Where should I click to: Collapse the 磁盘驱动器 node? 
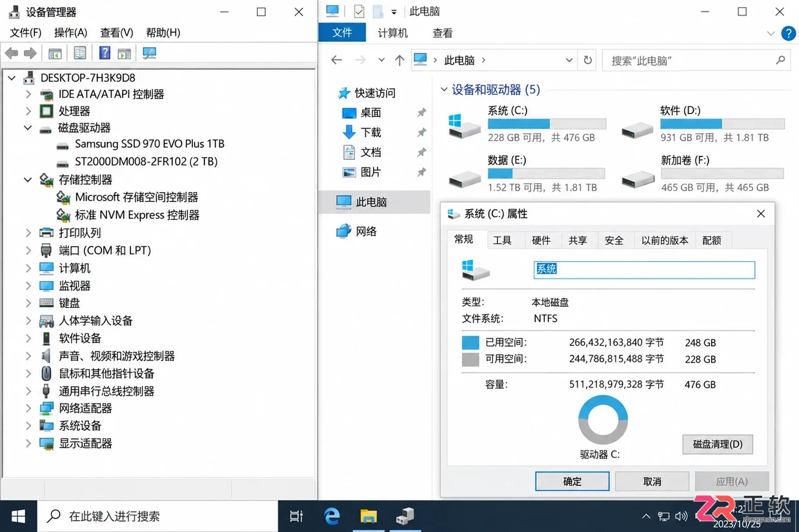pyautogui.click(x=28, y=128)
